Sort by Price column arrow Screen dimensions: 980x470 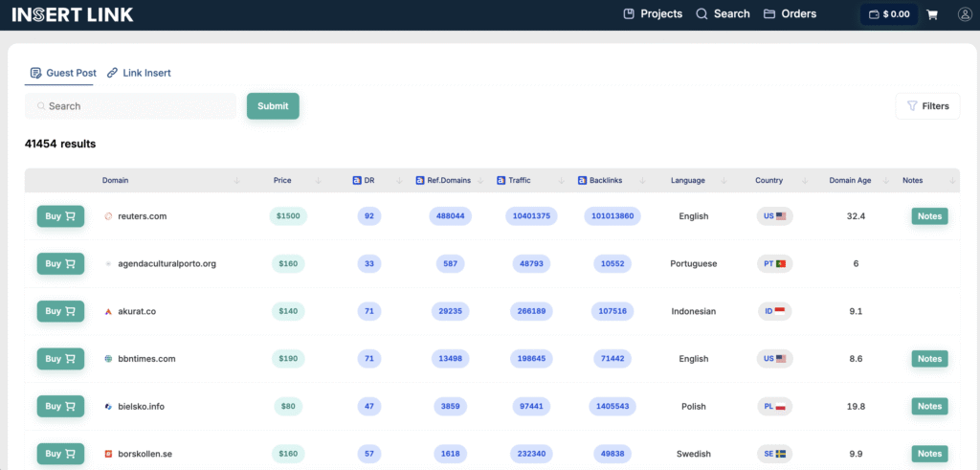pos(318,181)
